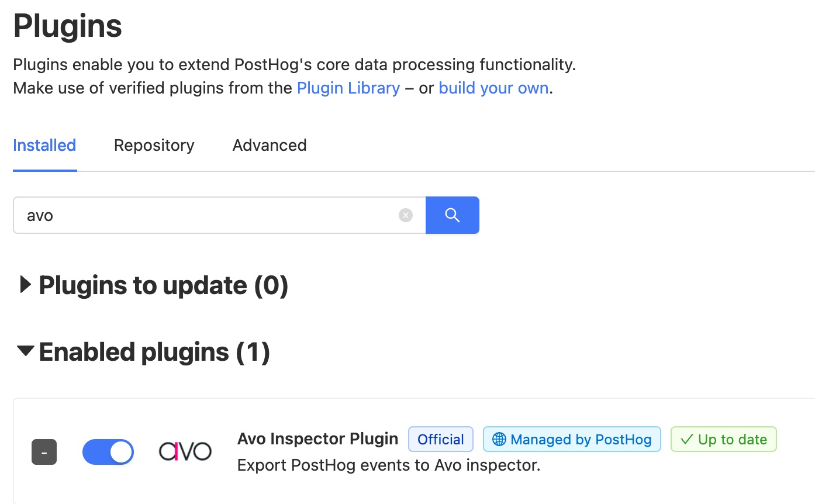This screenshot has width=815, height=504.
Task: Switch to the Repository tab
Action: pos(154,145)
